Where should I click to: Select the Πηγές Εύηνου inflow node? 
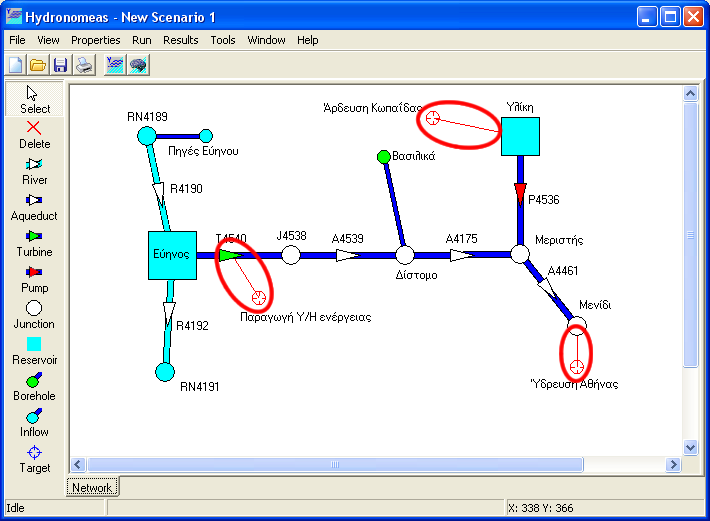(x=206, y=135)
